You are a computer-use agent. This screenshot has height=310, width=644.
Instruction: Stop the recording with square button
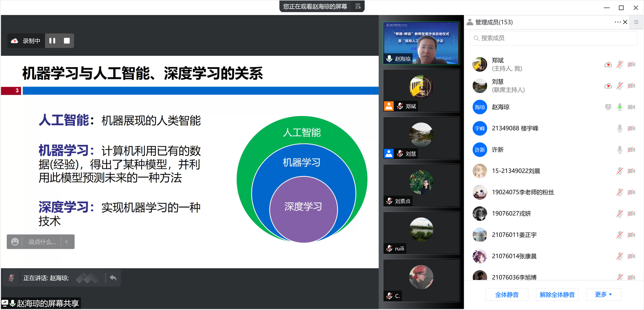[67, 41]
